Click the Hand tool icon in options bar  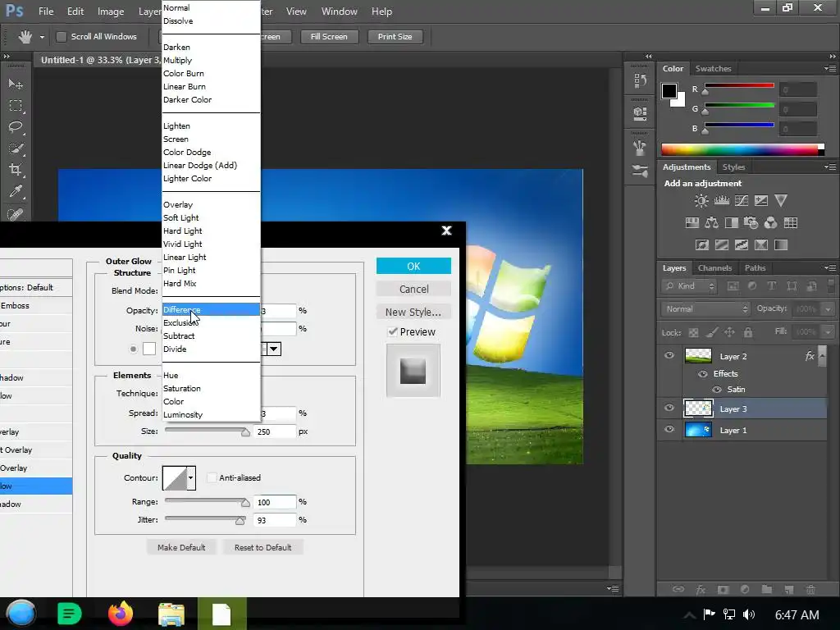click(x=25, y=36)
